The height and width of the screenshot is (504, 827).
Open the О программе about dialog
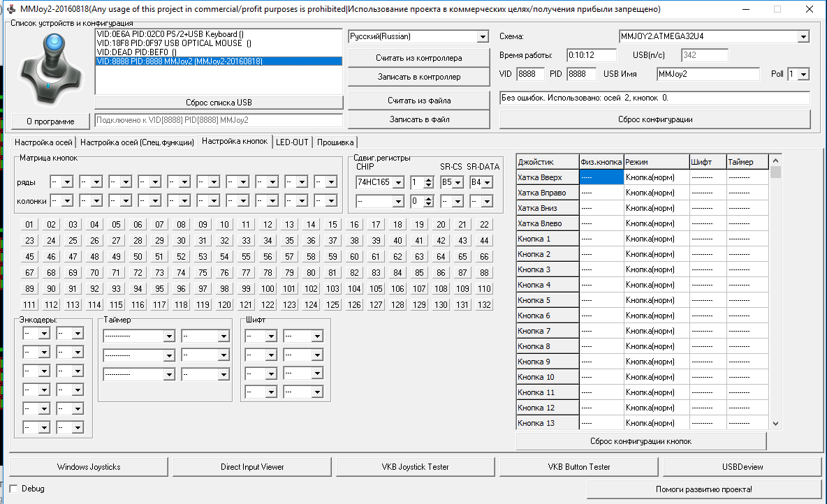coord(50,121)
